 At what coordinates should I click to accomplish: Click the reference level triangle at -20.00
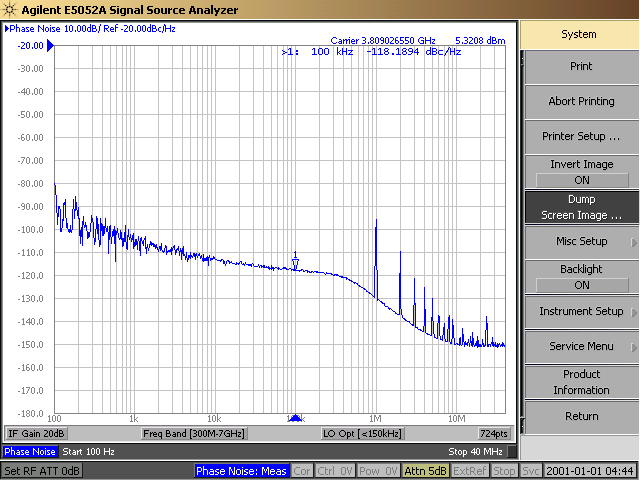pos(50,45)
